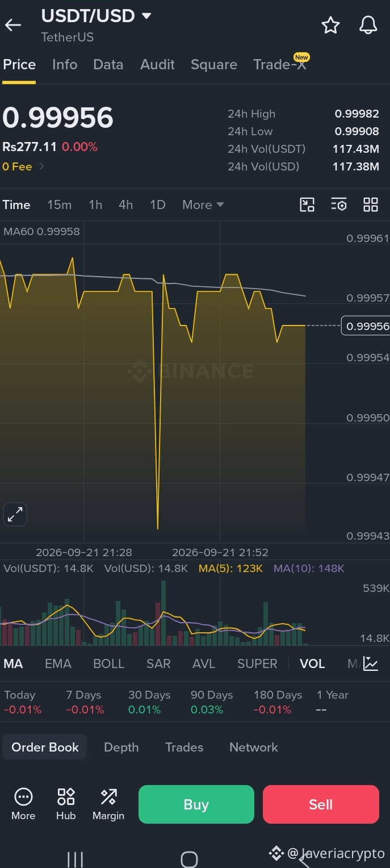
Task: Tap the red Sell button
Action: [321, 804]
